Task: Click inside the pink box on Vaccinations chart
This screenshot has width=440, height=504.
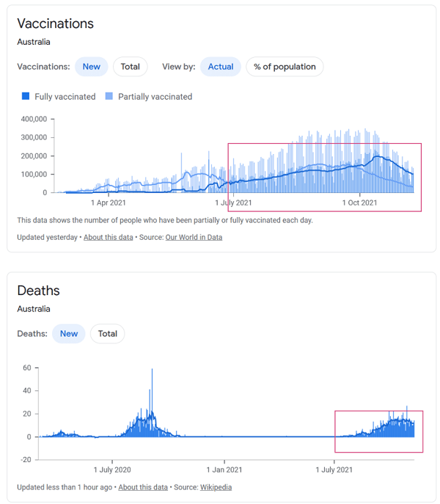Action: pos(324,177)
